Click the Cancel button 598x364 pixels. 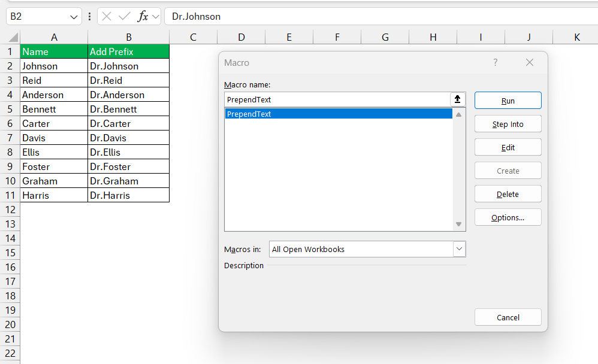pos(508,317)
